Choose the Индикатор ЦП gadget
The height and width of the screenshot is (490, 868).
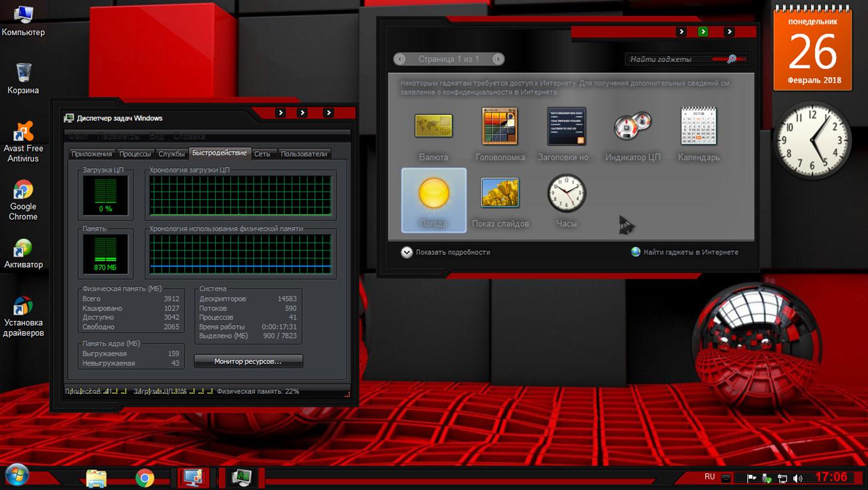pyautogui.click(x=632, y=127)
